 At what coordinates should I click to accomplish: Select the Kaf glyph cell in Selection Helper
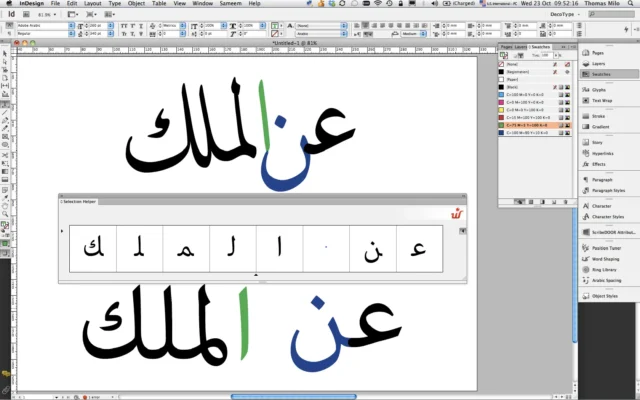click(93, 249)
